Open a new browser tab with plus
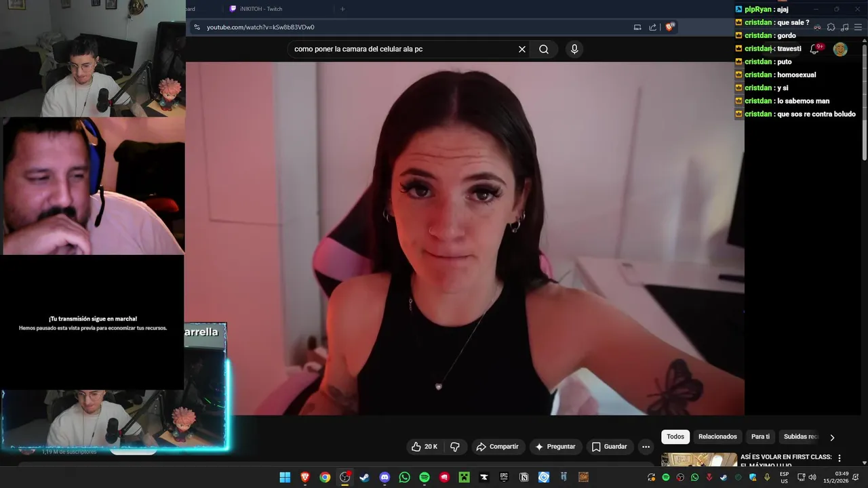This screenshot has height=488, width=868. pyautogui.click(x=342, y=9)
